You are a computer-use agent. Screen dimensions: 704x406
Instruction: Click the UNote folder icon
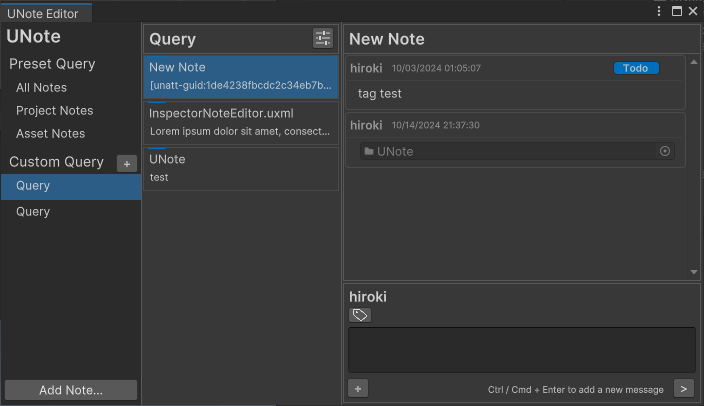tap(369, 151)
